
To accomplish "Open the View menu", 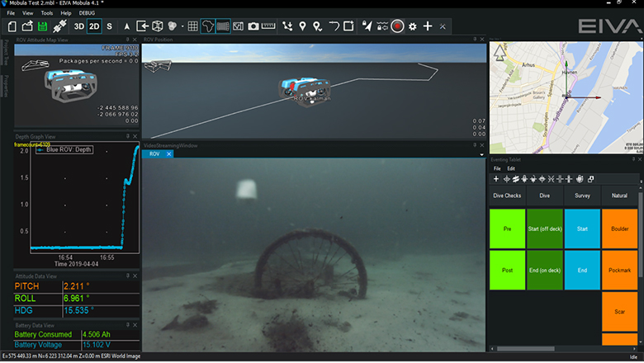I will coord(28,13).
